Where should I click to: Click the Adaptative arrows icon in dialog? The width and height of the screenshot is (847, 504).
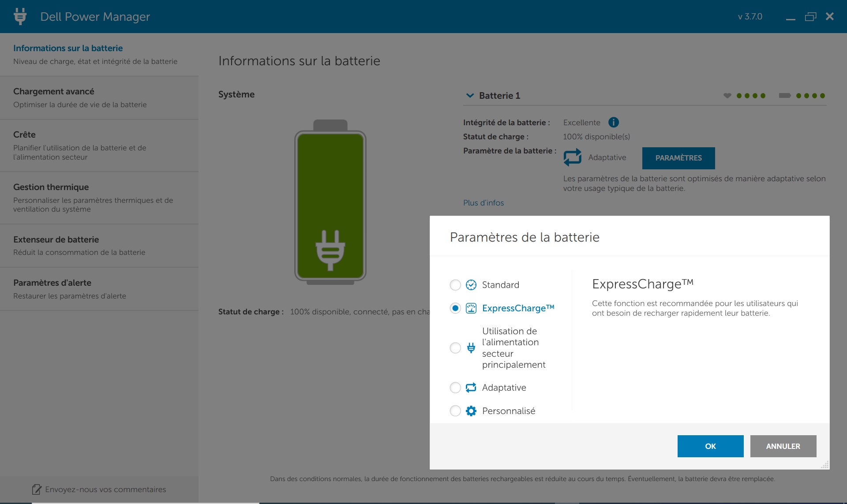tap(471, 388)
